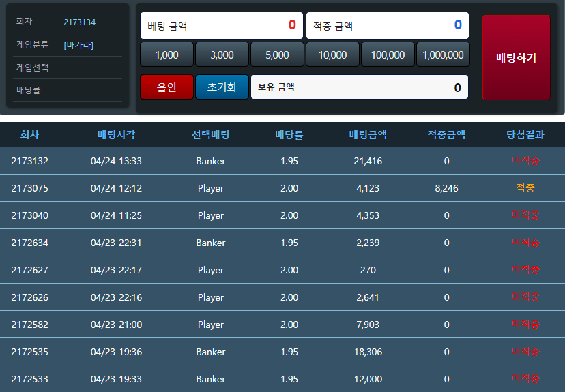Click the 배당률 column header in table

pyautogui.click(x=289, y=134)
